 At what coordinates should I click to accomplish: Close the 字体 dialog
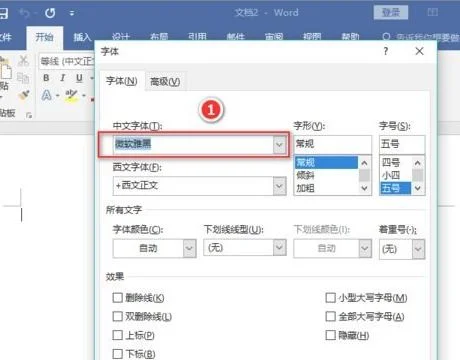click(x=420, y=51)
